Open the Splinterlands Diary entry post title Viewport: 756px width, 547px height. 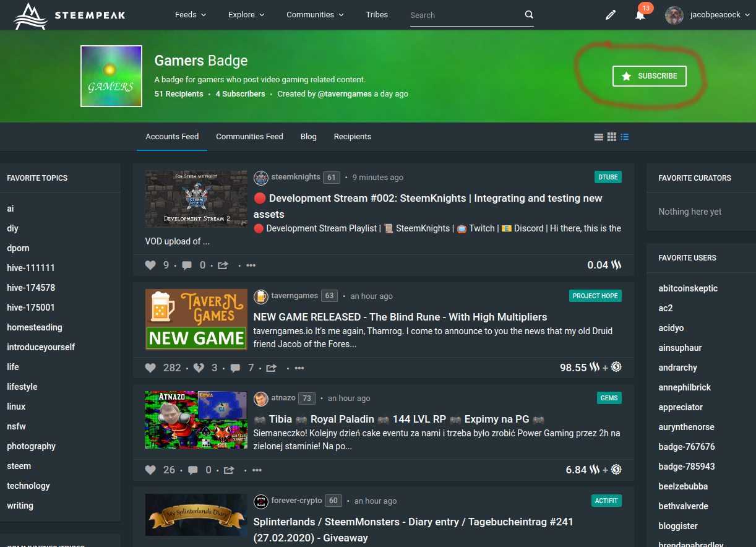tap(413, 530)
